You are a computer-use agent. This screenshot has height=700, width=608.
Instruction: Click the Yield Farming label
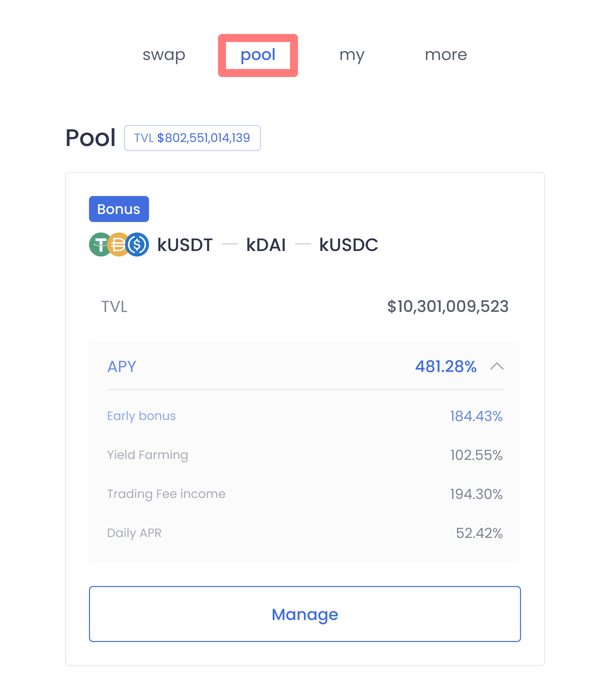pos(147,455)
